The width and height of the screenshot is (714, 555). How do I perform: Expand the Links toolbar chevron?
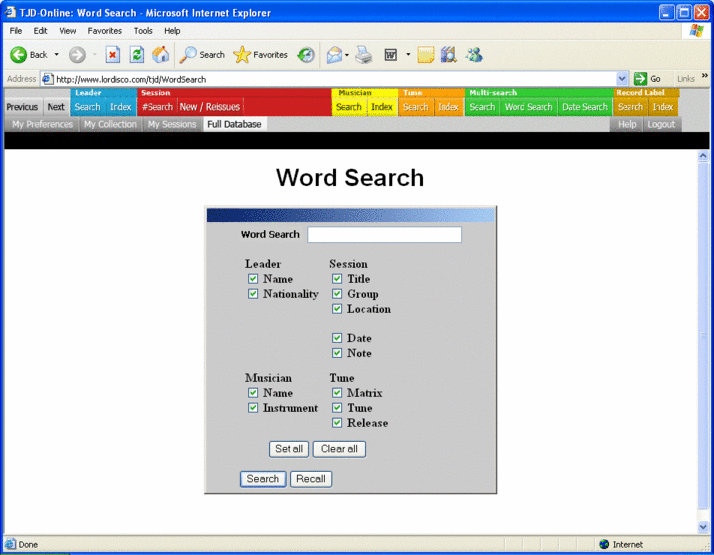[705, 76]
